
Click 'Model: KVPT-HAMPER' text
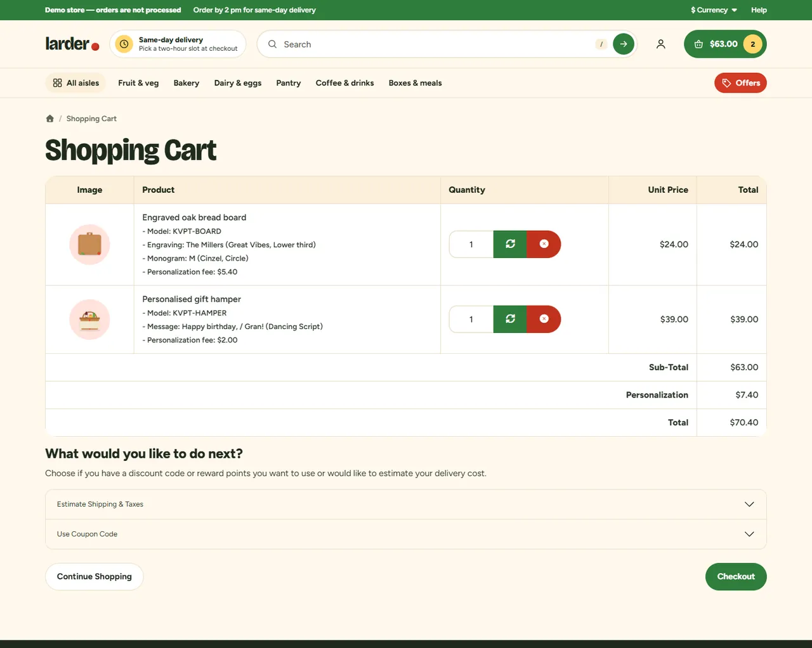tap(184, 313)
